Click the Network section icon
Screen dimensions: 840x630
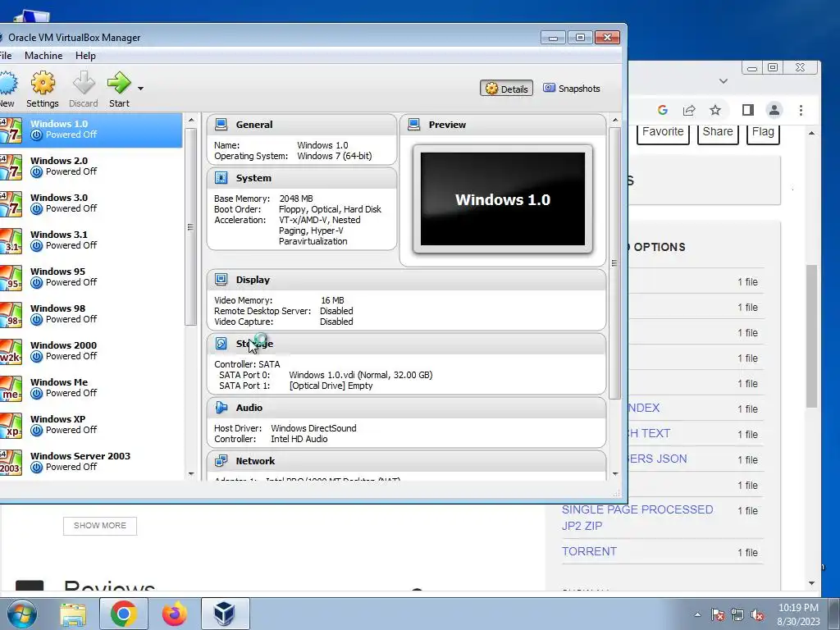pyautogui.click(x=221, y=461)
